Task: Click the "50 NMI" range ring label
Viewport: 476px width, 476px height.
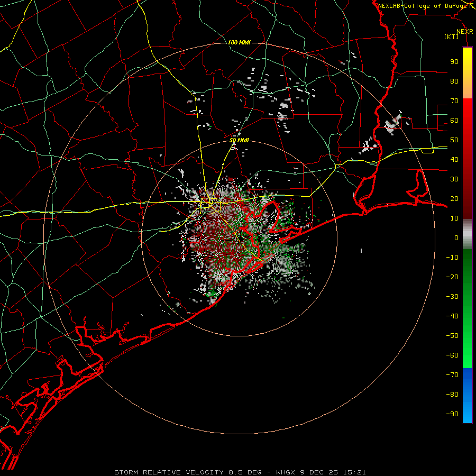Action: click(x=239, y=140)
